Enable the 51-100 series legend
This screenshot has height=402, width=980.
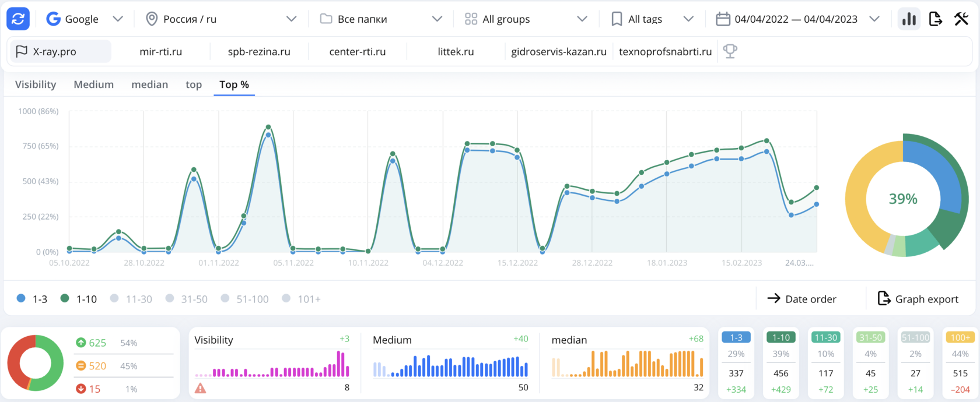(245, 299)
